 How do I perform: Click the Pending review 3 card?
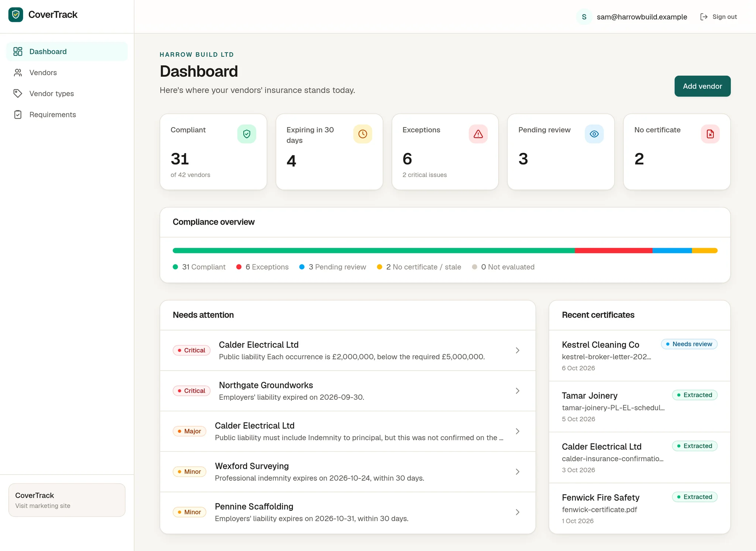point(561,152)
